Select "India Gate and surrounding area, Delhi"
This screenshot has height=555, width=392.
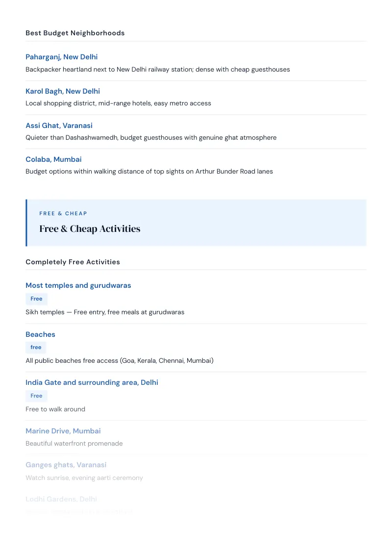point(92,382)
